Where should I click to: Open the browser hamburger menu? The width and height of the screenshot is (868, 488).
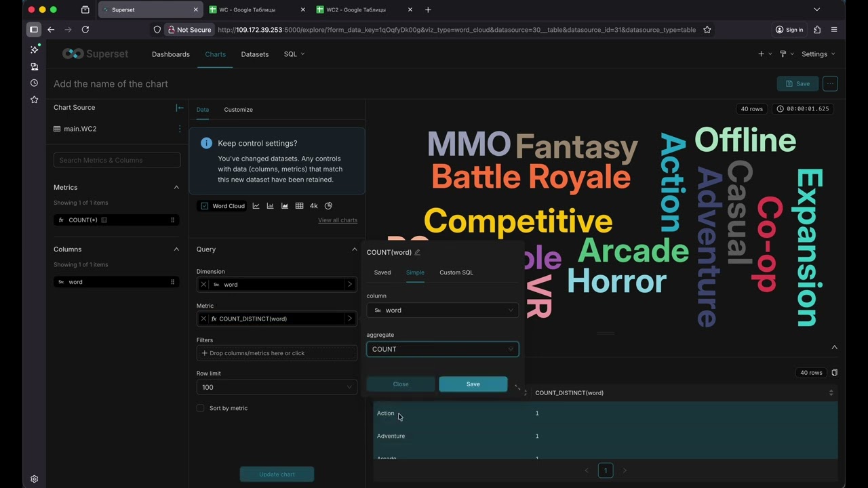834,30
